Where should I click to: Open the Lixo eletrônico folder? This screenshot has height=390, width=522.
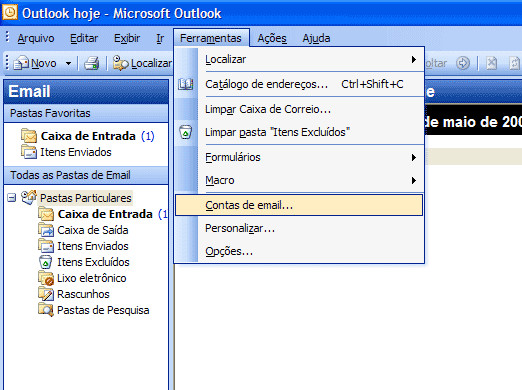click(92, 278)
